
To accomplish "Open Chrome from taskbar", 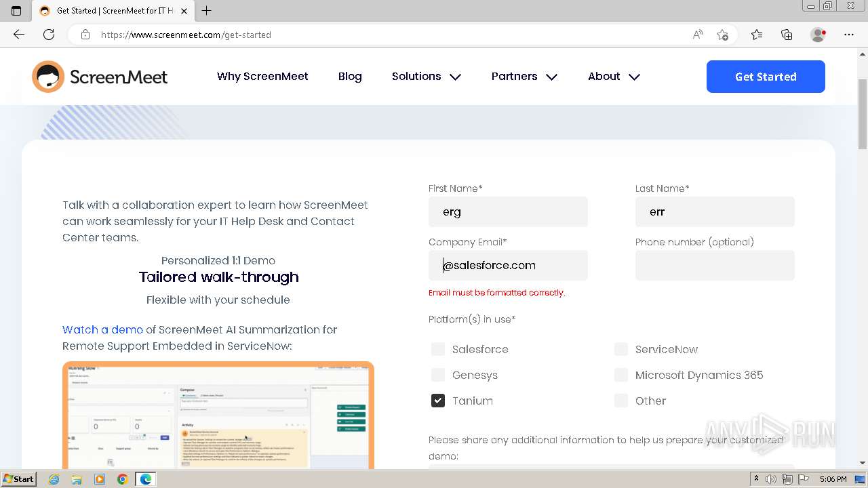I will tap(122, 479).
